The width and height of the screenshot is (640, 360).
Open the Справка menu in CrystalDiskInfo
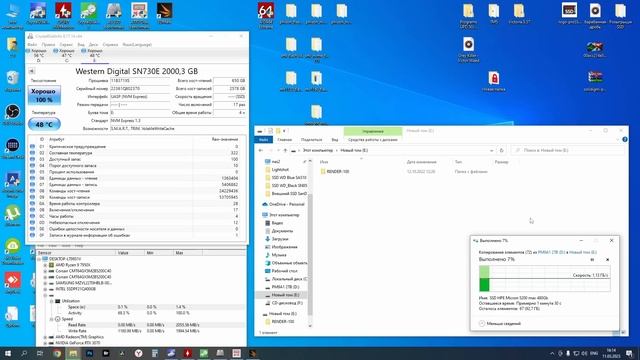(x=110, y=44)
